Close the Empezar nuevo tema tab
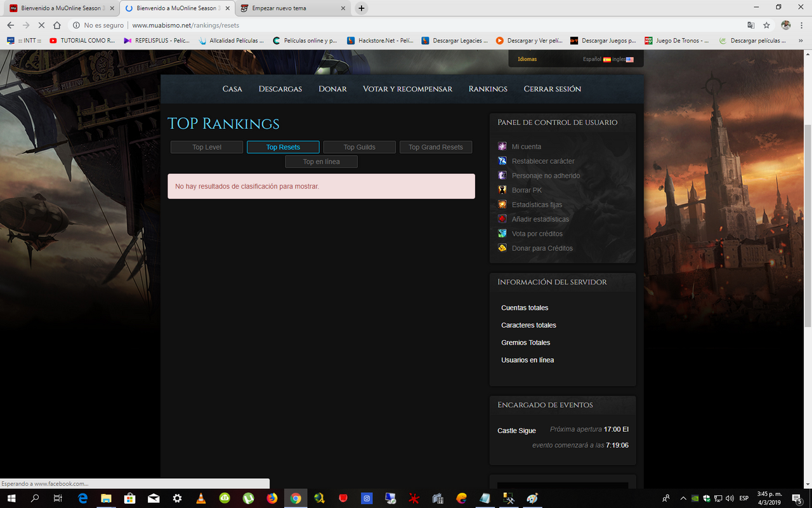This screenshot has width=812, height=508. [343, 8]
